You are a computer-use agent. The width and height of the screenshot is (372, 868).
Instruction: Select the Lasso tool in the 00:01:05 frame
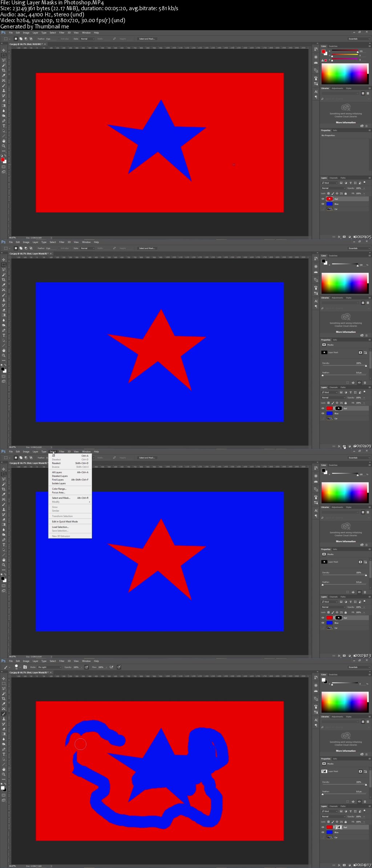click(x=4, y=60)
